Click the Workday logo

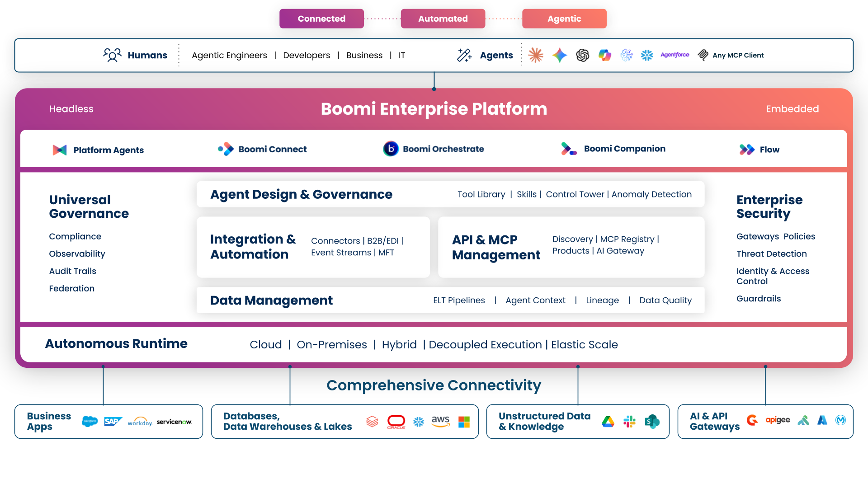click(x=140, y=422)
